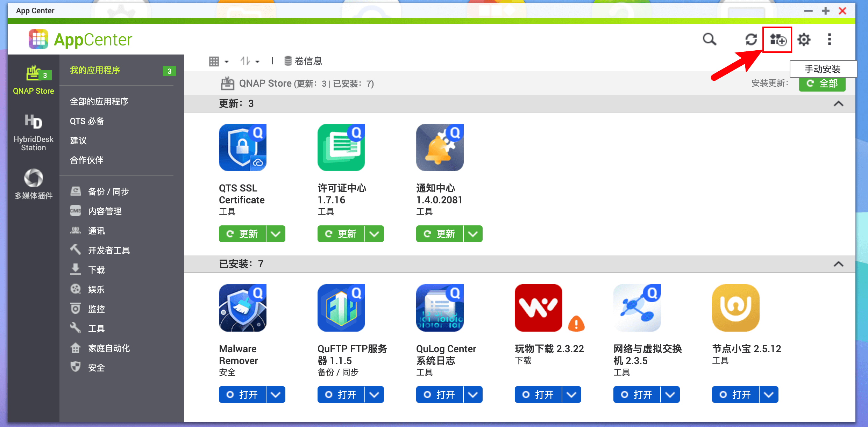Collapse the 更新: 3 section
Screen dimensions: 868x427
point(838,104)
